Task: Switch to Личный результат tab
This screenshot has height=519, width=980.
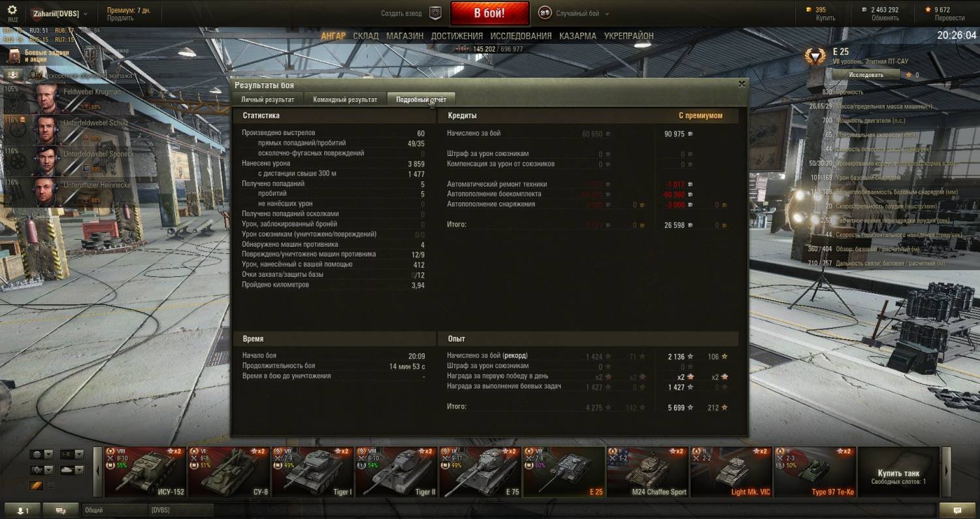Action: [x=268, y=99]
